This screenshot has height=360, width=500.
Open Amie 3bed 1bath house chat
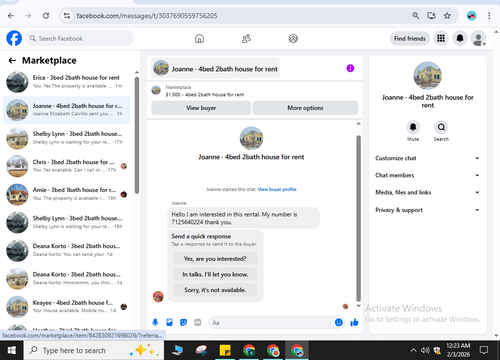coord(67,194)
